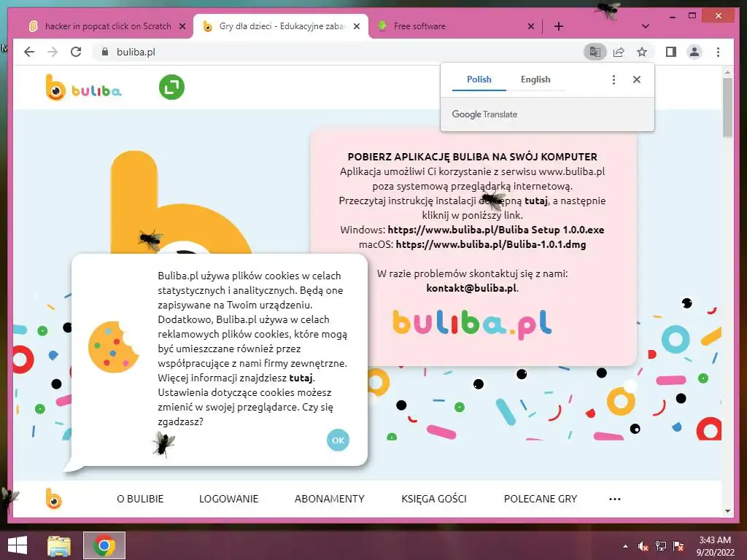This screenshot has width=747, height=560.
Task: Click the Chrome icon in the taskbar
Action: (x=104, y=545)
